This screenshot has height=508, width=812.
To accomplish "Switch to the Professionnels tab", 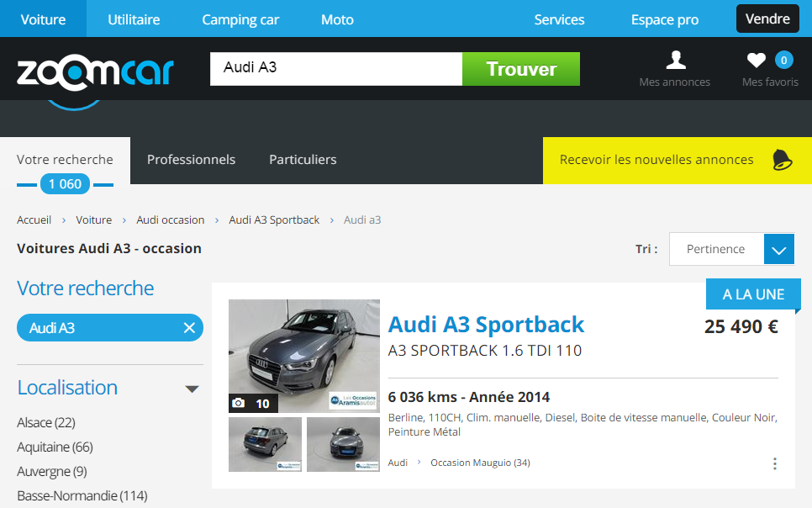I will (191, 160).
